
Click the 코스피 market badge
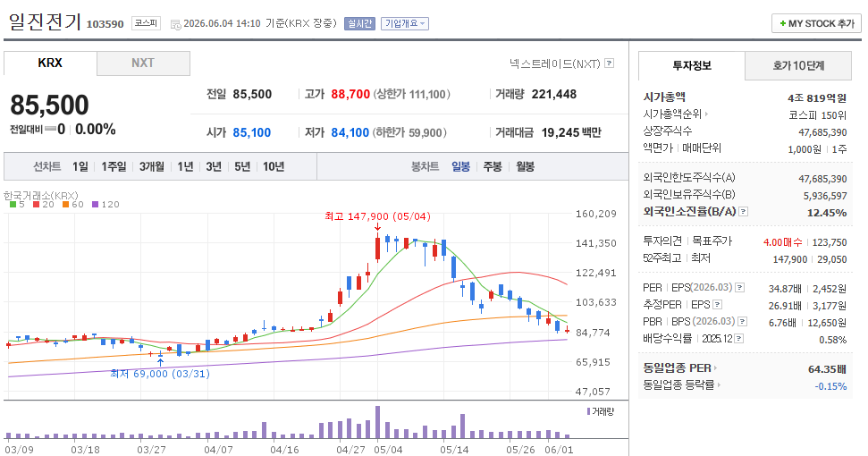146,23
